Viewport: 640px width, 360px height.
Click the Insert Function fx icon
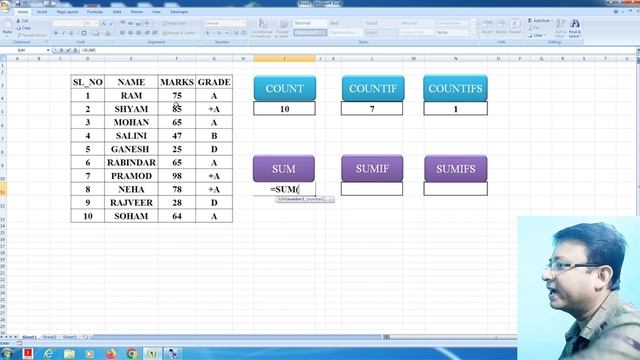(76, 50)
